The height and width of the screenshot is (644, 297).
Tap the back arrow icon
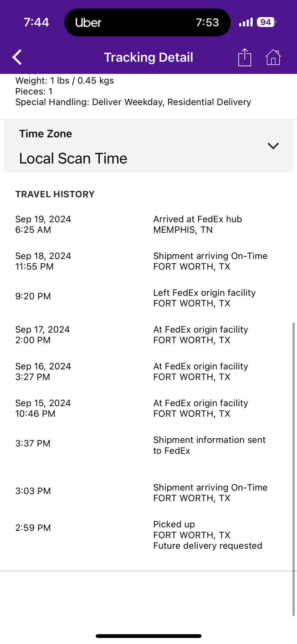point(17,57)
